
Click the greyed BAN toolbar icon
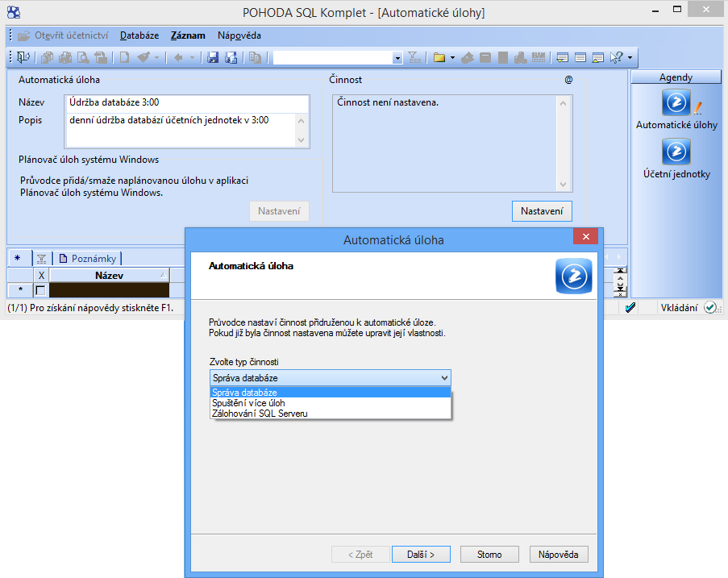pos(539,57)
